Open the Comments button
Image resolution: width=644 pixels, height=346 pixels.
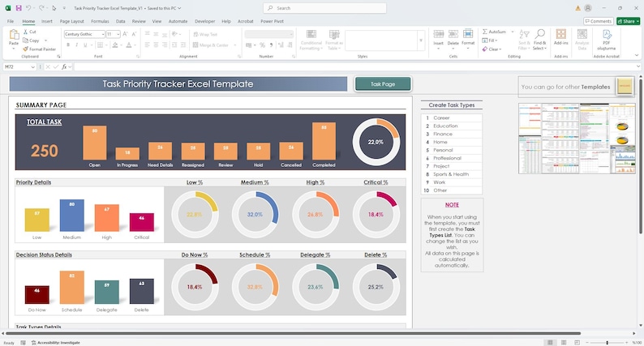(599, 21)
